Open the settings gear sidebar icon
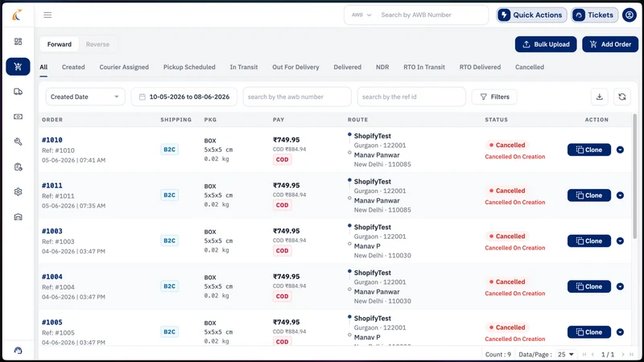 point(18,191)
